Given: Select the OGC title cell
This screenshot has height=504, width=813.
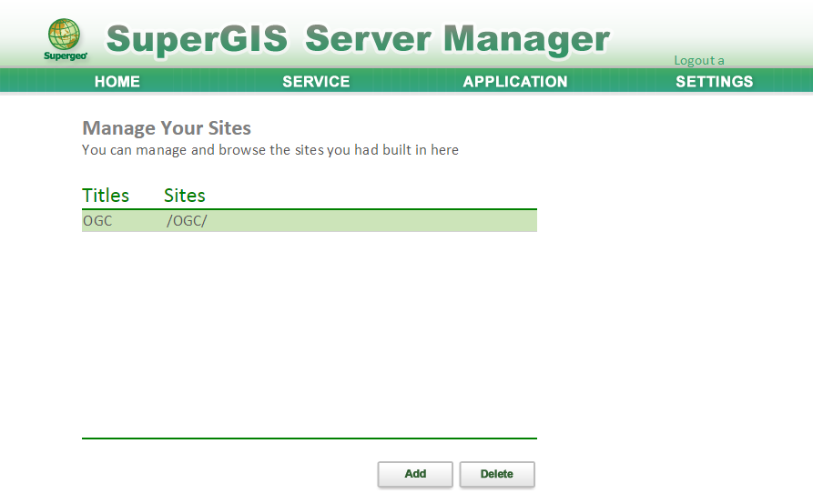Looking at the screenshot, I should coord(97,221).
